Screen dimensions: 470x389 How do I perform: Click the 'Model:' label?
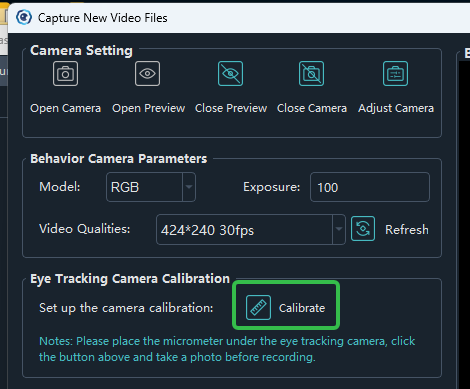tap(60, 187)
